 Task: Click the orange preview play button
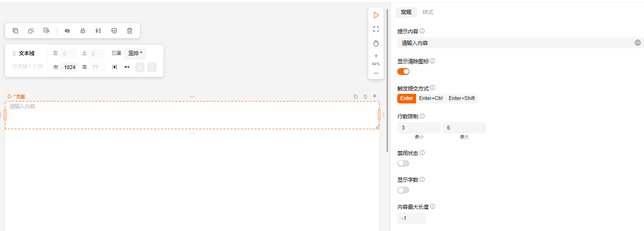(x=376, y=15)
